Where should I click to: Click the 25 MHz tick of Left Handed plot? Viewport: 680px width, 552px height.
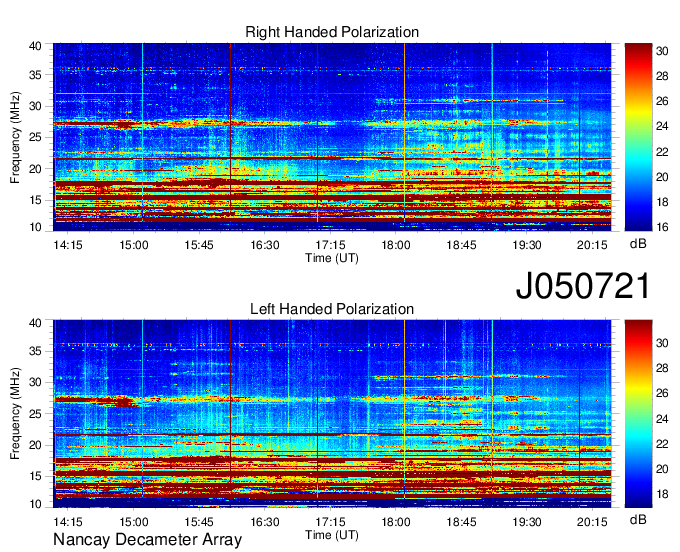(x=35, y=414)
